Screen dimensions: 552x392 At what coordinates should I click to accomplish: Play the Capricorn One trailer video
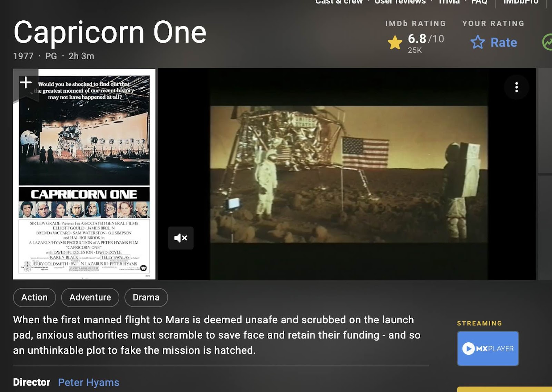[347, 174]
